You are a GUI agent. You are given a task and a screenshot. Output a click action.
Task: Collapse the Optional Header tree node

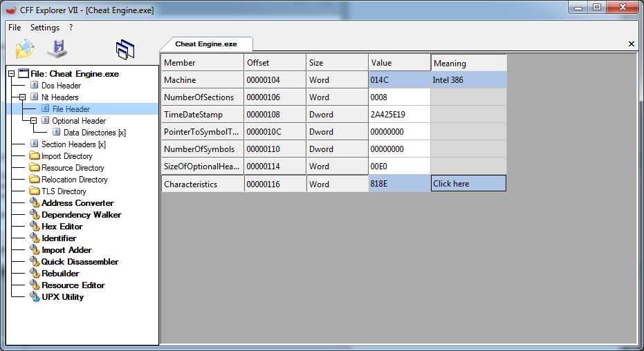[34, 120]
